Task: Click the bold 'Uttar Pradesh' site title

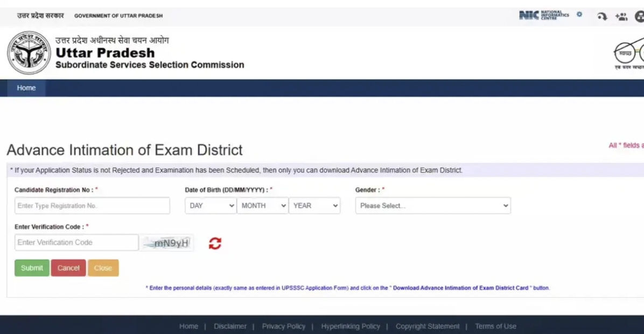Action: (x=105, y=53)
